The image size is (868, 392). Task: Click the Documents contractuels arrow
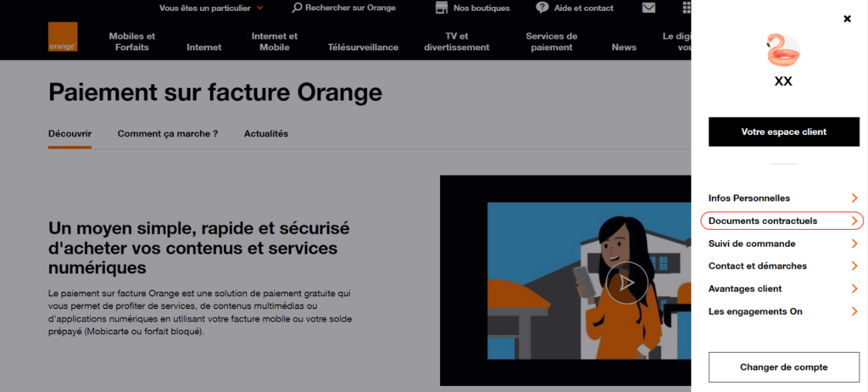[854, 221]
